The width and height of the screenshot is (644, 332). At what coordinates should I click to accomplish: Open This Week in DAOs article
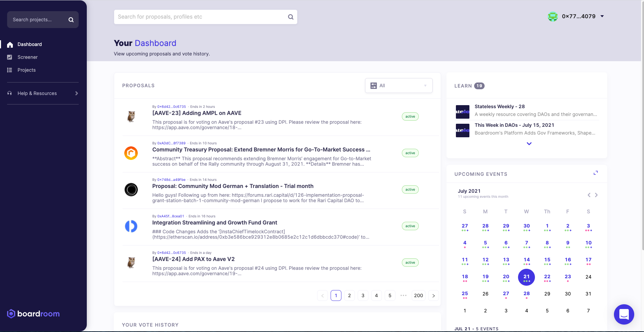click(514, 125)
